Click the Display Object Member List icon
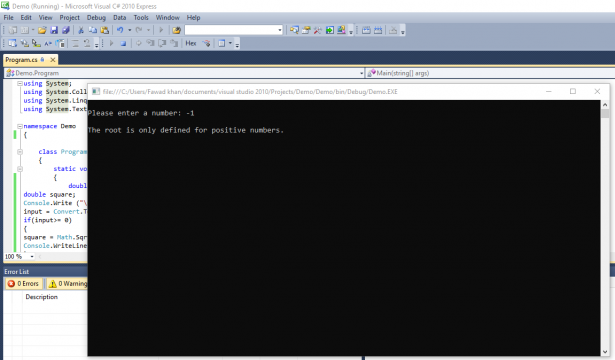Screen dimensions: 615x360 13,44
